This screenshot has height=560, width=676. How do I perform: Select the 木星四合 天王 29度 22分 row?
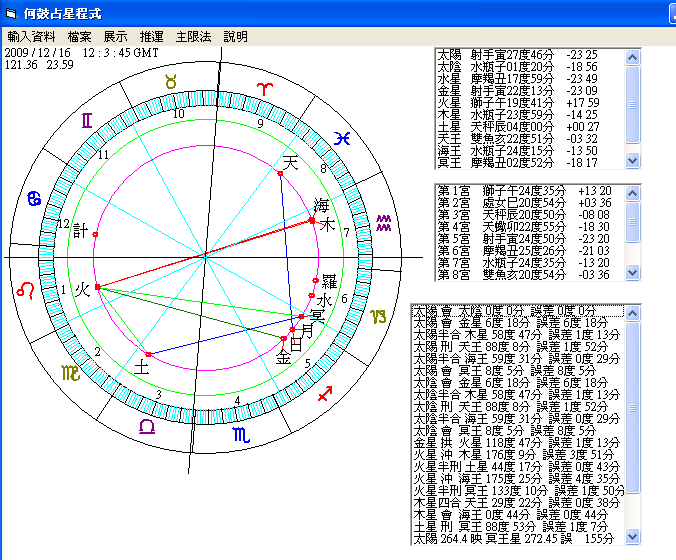518,503
